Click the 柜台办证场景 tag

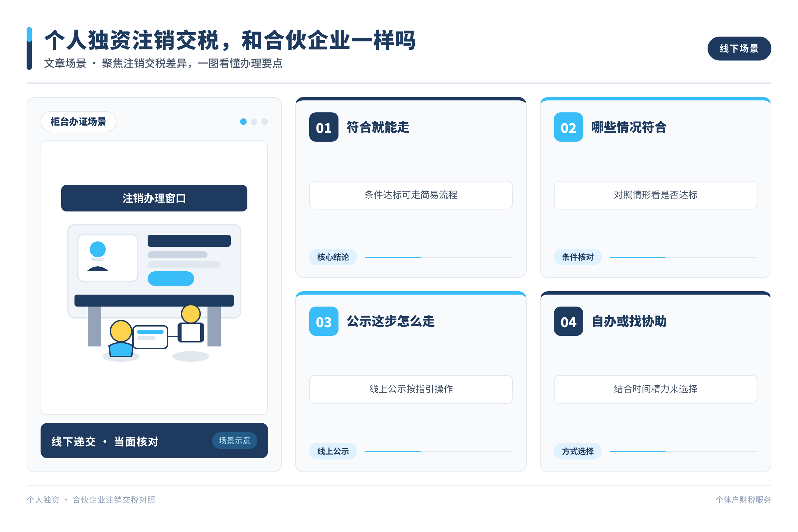[78, 121]
